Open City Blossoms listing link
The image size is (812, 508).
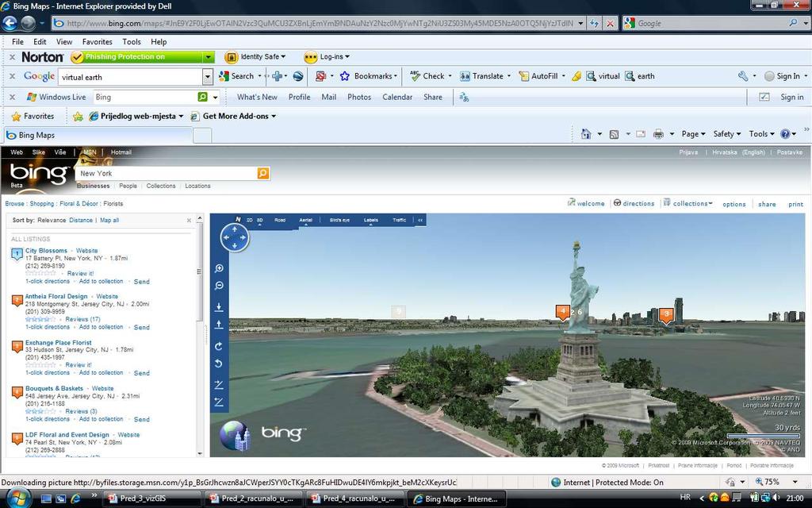coord(46,250)
